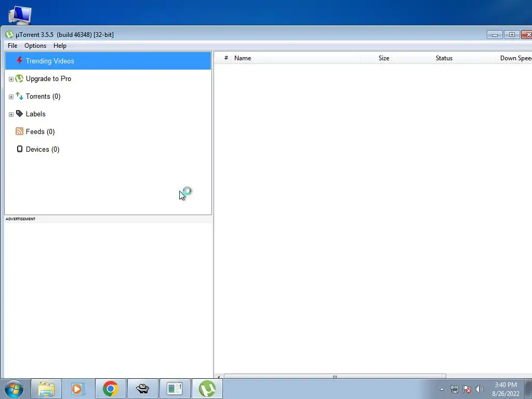
Task: Click the Computer desktop icon
Action: [x=20, y=15]
